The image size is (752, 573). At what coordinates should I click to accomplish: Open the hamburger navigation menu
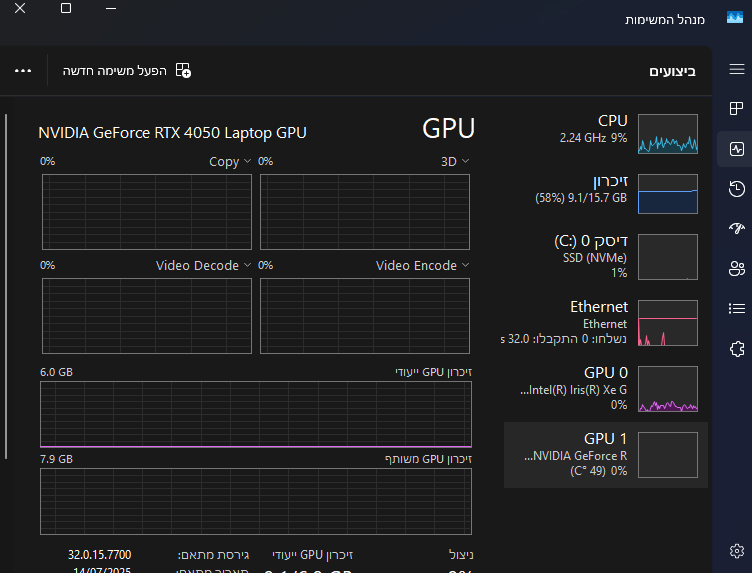click(x=737, y=69)
